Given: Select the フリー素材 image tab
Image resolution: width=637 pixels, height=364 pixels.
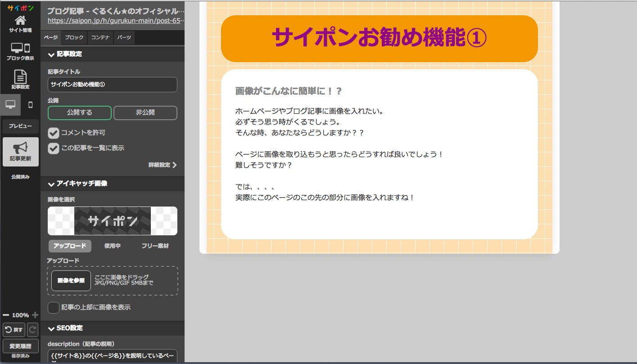Looking at the screenshot, I should [x=155, y=246].
